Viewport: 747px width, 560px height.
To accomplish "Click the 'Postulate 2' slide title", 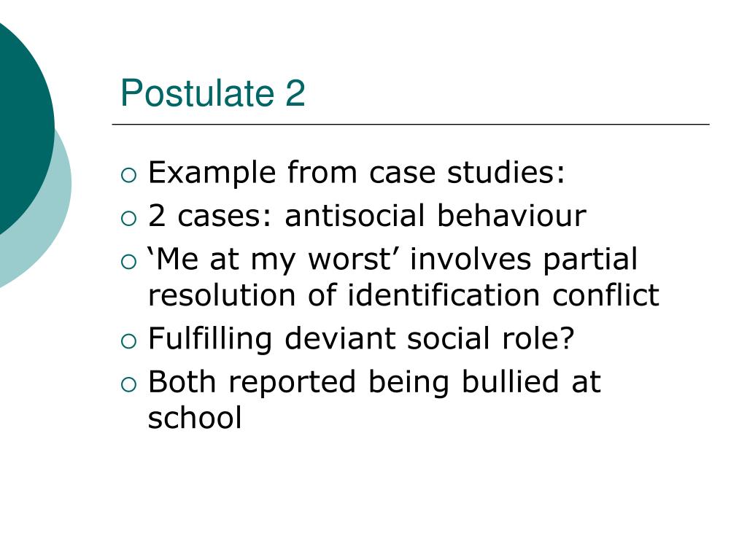I will click(212, 93).
